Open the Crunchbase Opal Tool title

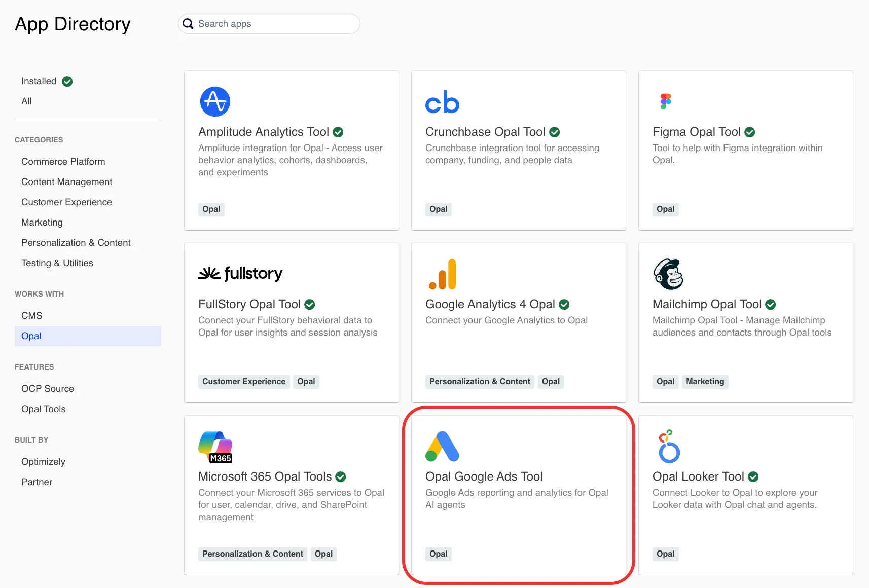tap(485, 132)
